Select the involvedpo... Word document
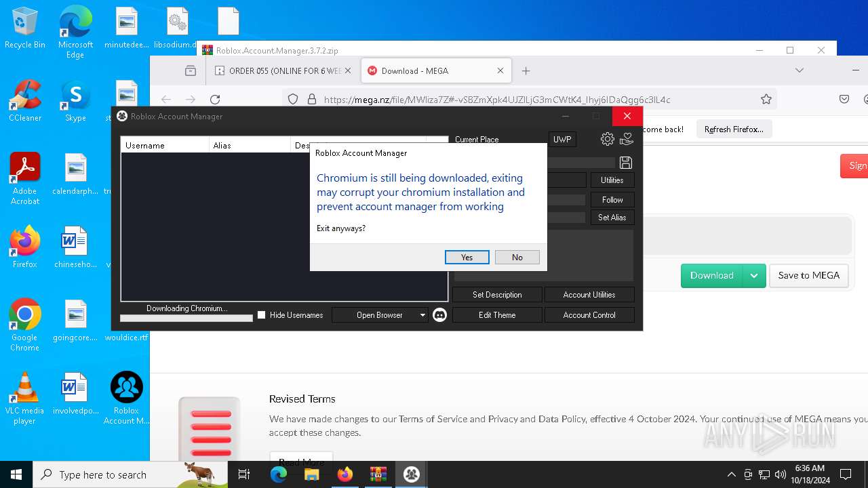868x488 pixels. [75, 394]
